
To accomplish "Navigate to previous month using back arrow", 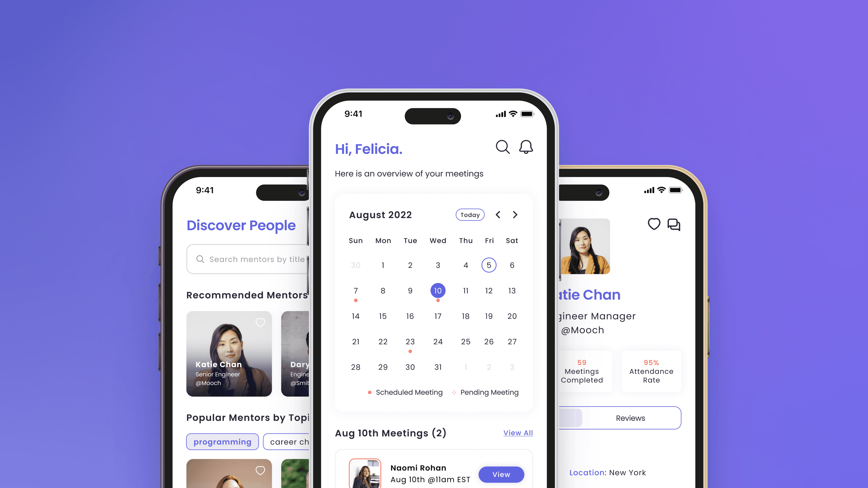I will coord(498,215).
